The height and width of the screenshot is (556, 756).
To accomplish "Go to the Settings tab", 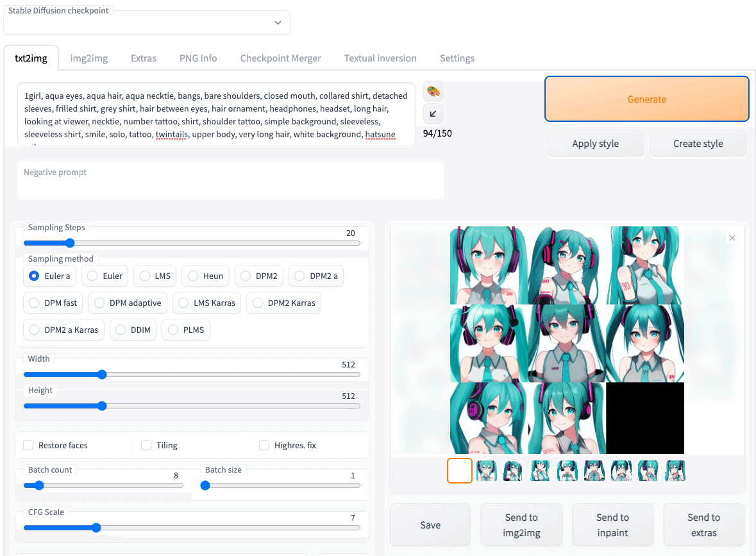I will click(x=457, y=58).
